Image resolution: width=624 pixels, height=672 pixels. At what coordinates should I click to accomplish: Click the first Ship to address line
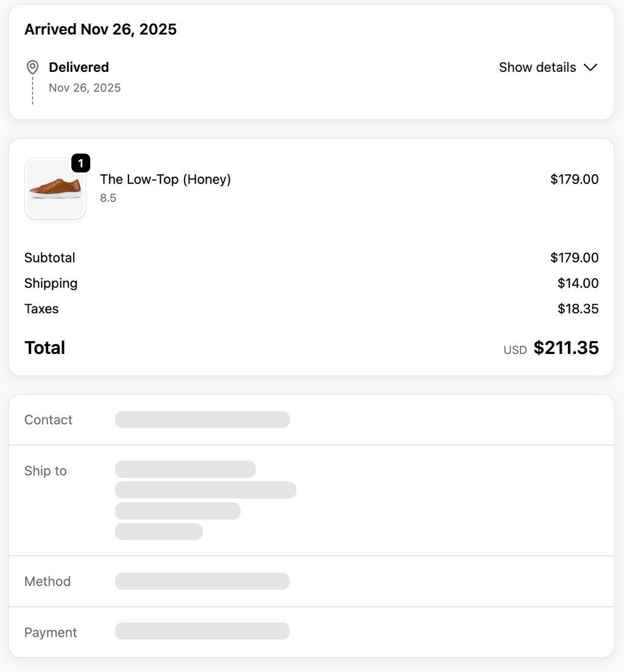185,469
